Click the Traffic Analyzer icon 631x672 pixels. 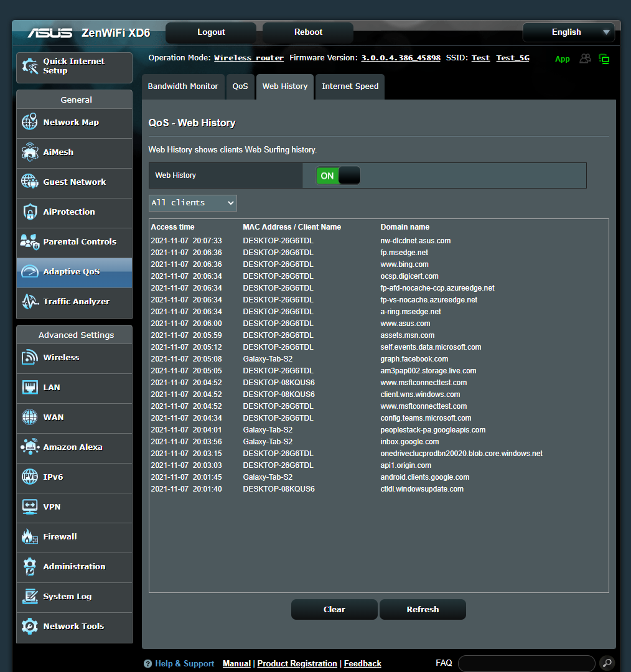30,301
